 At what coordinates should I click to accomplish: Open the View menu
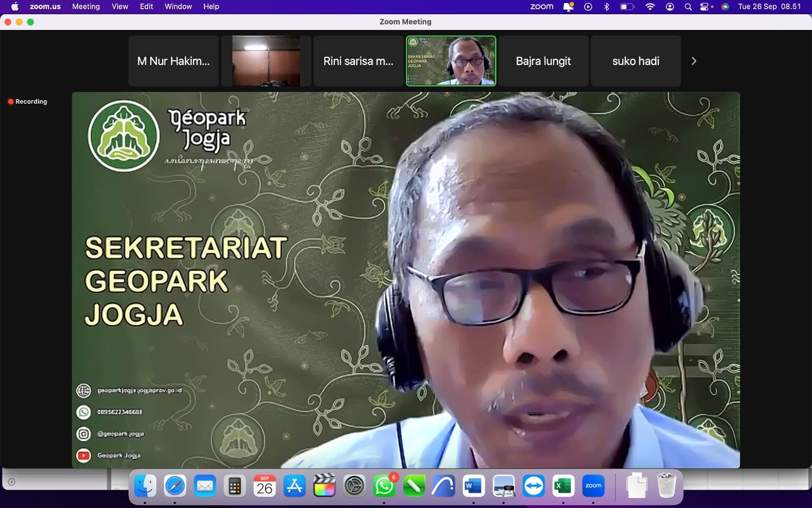(120, 7)
